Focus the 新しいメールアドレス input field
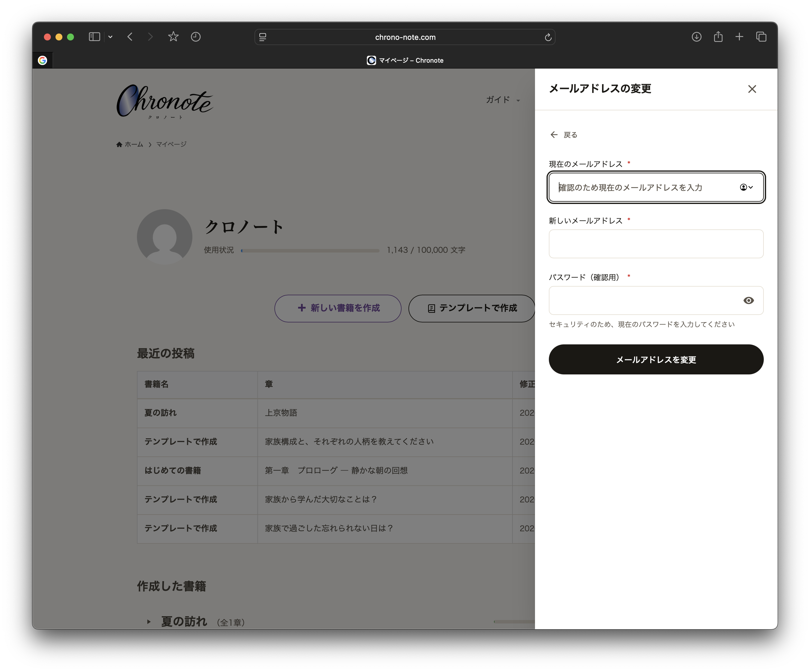810x672 pixels. click(656, 244)
